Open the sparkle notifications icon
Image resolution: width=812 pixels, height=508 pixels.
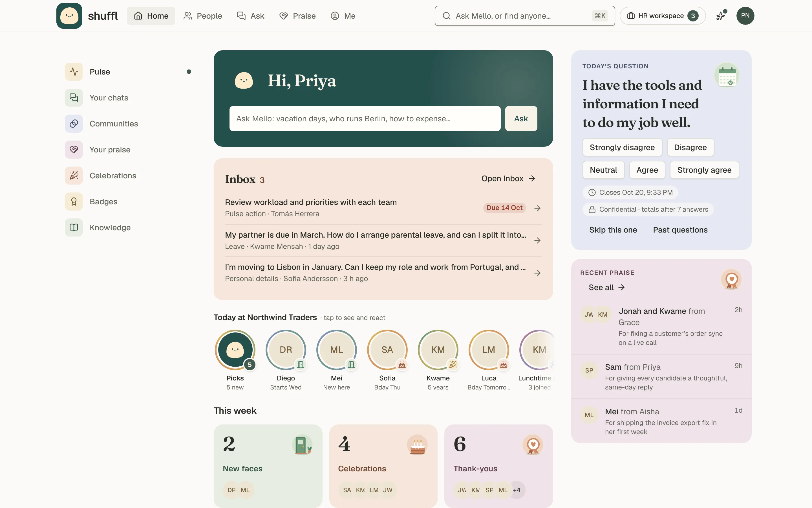click(721, 16)
